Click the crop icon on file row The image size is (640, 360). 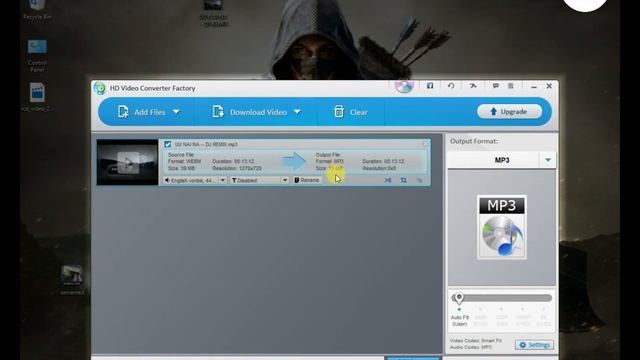point(403,180)
